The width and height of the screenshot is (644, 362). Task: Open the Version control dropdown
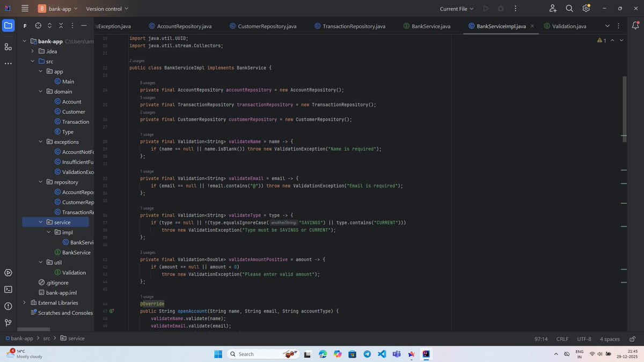pyautogui.click(x=107, y=9)
